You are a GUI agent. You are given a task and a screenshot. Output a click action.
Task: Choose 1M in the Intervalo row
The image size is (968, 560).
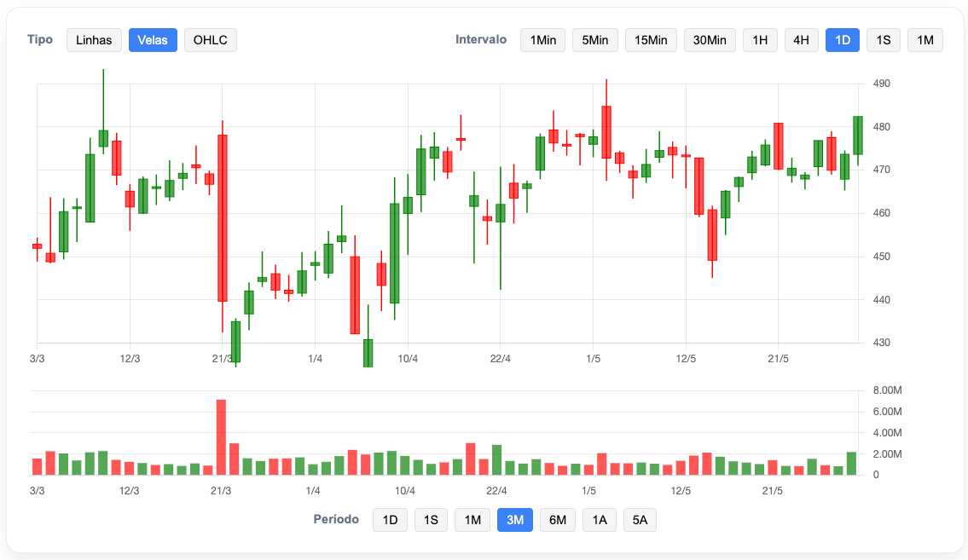pos(925,40)
